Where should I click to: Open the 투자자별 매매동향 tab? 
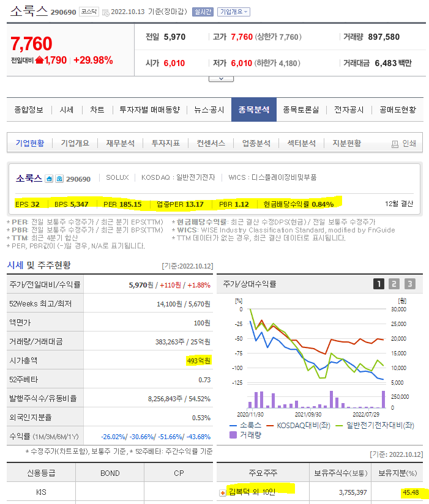[149, 110]
